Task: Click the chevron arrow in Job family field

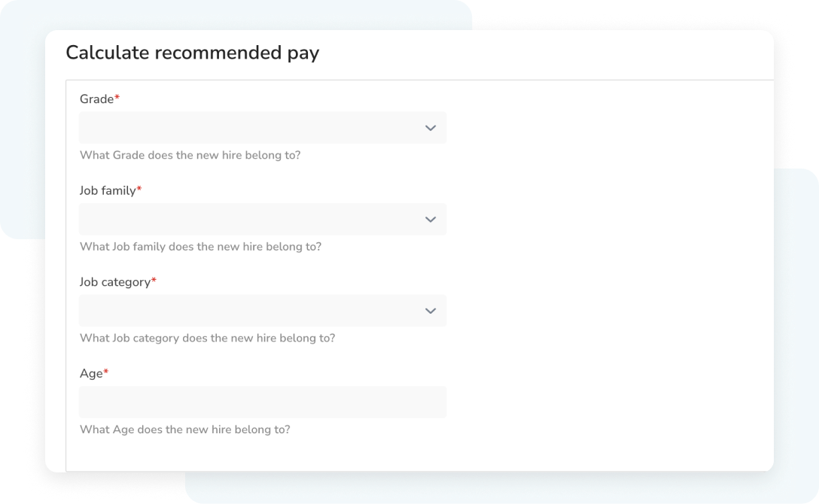Action: click(431, 220)
